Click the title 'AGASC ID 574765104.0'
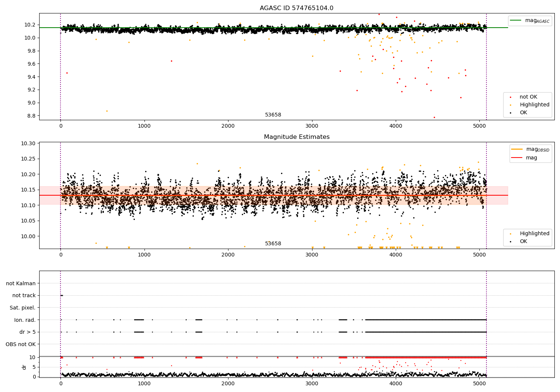Image resolution: width=560 pixels, height=392 pixels. 296,8
